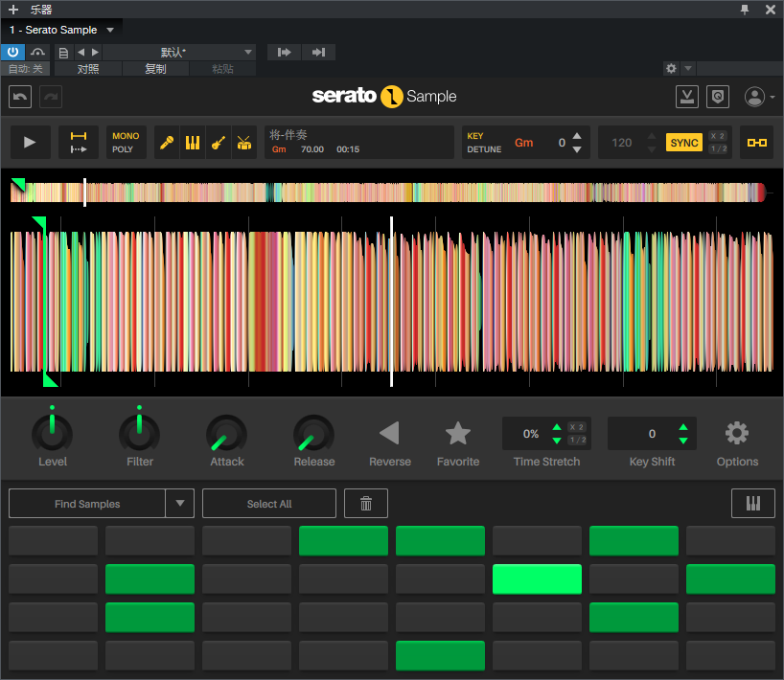The height and width of the screenshot is (680, 784).
Task: Mark sample with the Favorite star
Action: pyautogui.click(x=458, y=433)
